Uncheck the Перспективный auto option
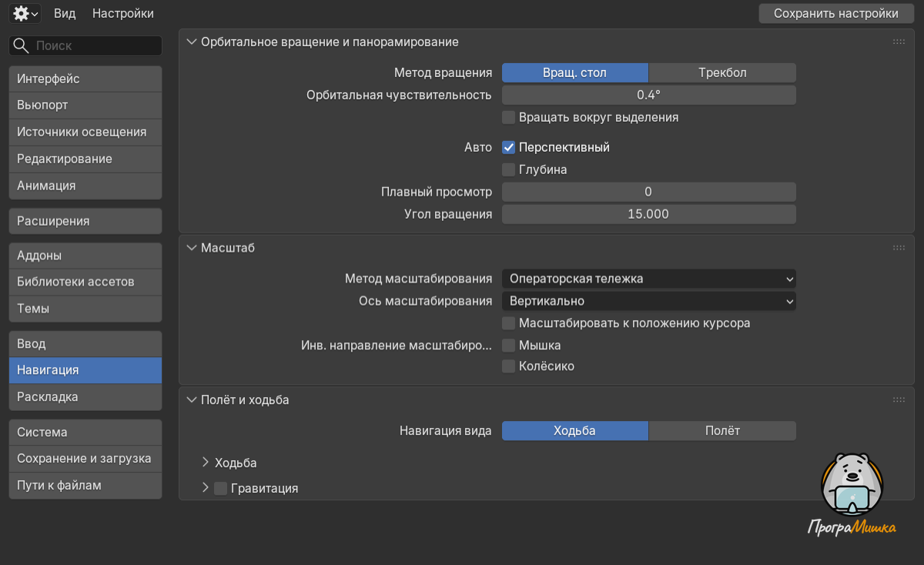924x565 pixels. [x=508, y=147]
